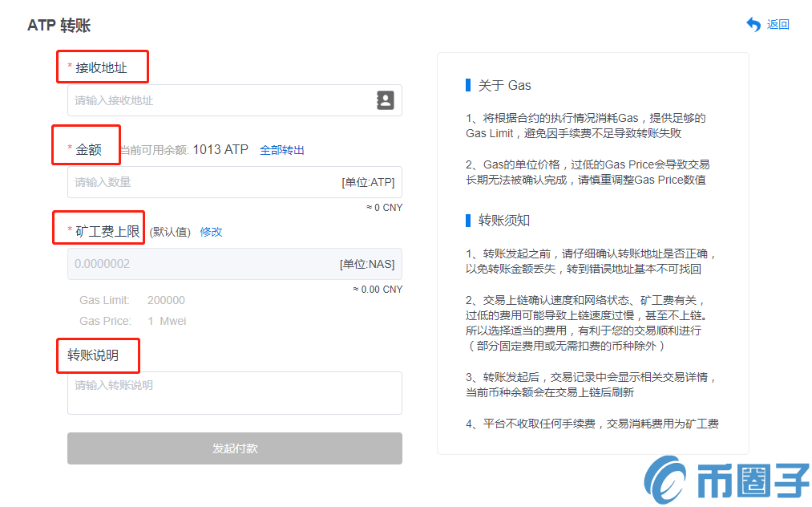Click 修改 to edit the miner fee
Image resolution: width=812 pixels, height=507 pixels.
point(211,232)
